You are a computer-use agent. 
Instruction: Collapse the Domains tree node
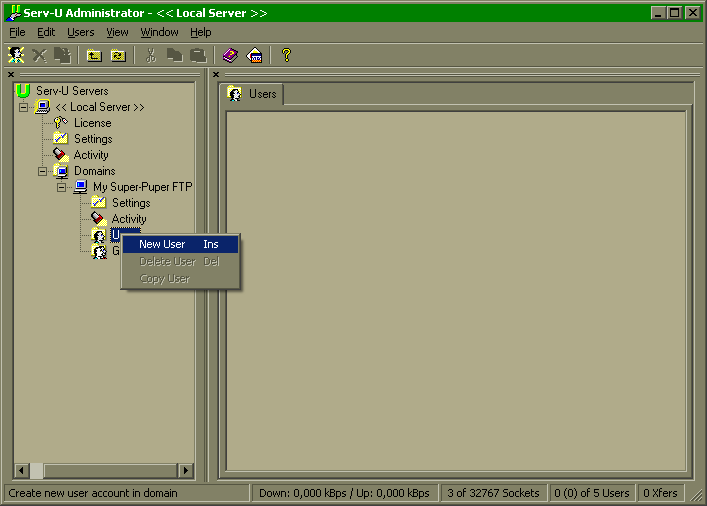[x=42, y=171]
